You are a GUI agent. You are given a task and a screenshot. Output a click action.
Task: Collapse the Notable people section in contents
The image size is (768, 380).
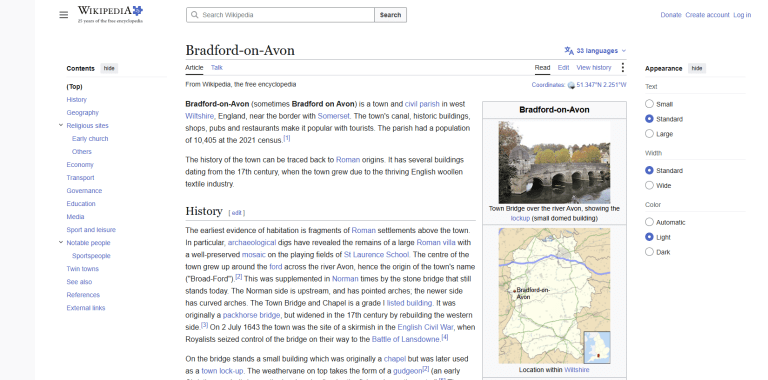point(61,242)
